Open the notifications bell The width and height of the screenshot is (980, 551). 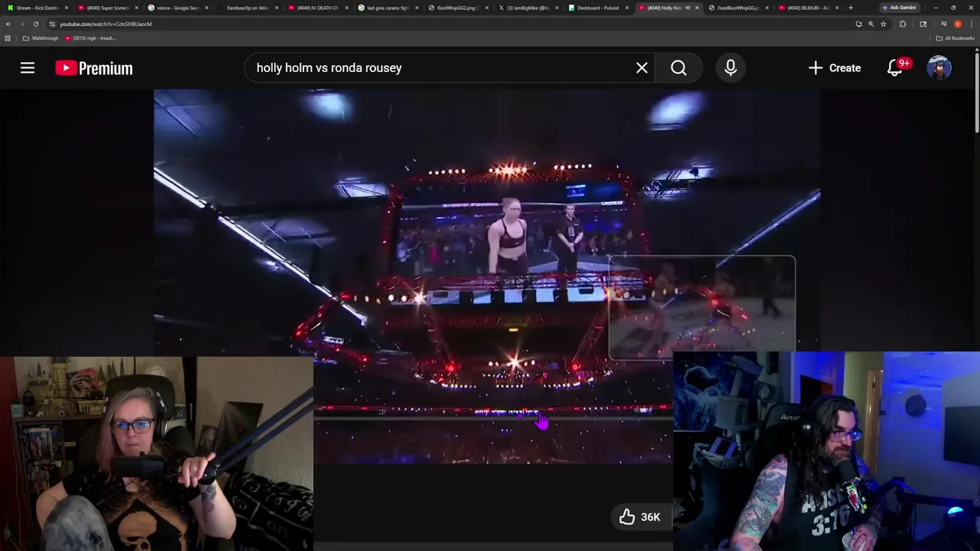pos(895,68)
